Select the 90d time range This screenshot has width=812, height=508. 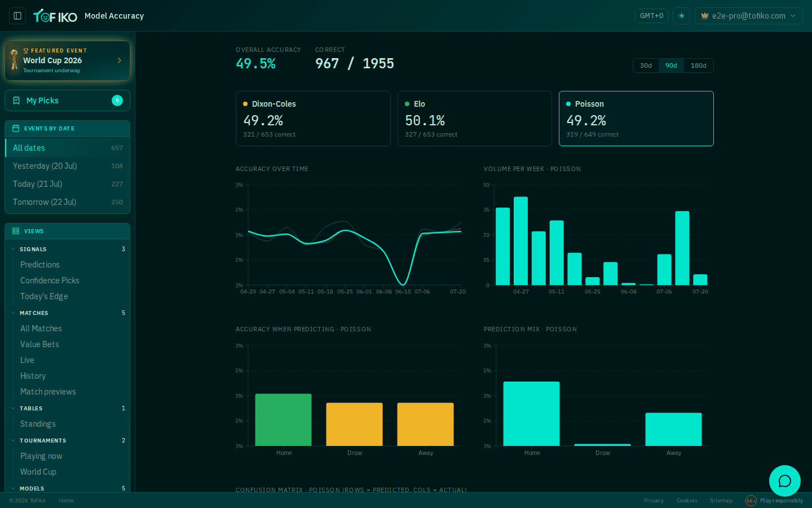point(671,65)
